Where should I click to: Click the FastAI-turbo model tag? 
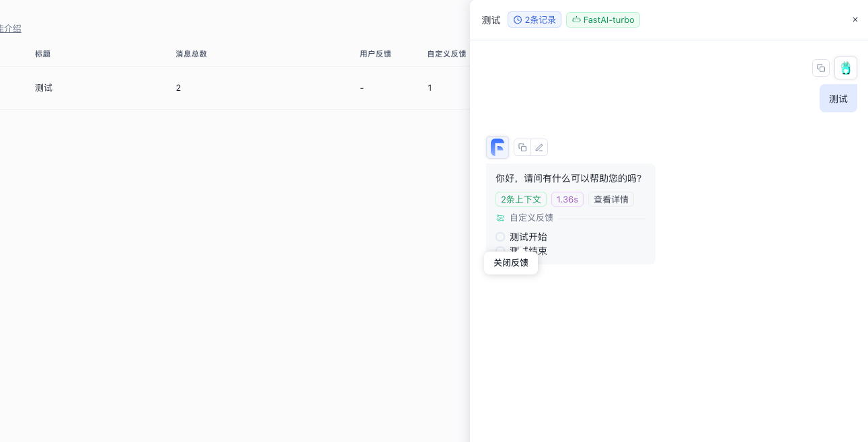click(602, 20)
